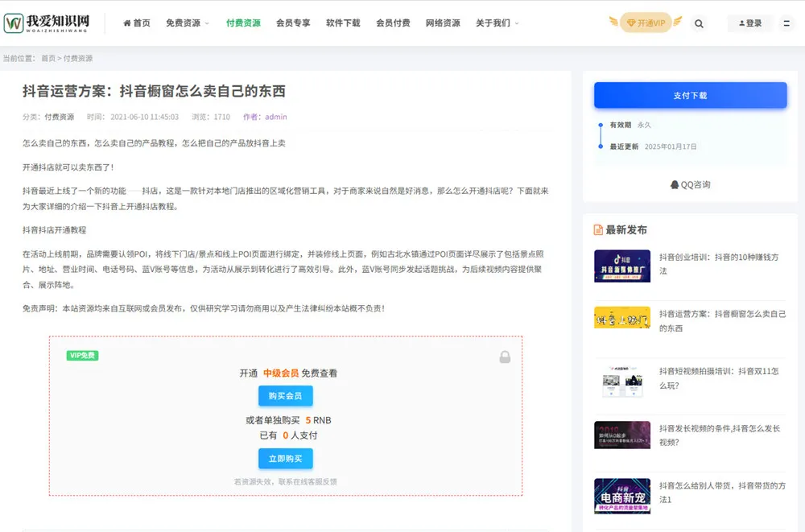Click the 最近更新 2025年01月17日 text

pos(653,146)
